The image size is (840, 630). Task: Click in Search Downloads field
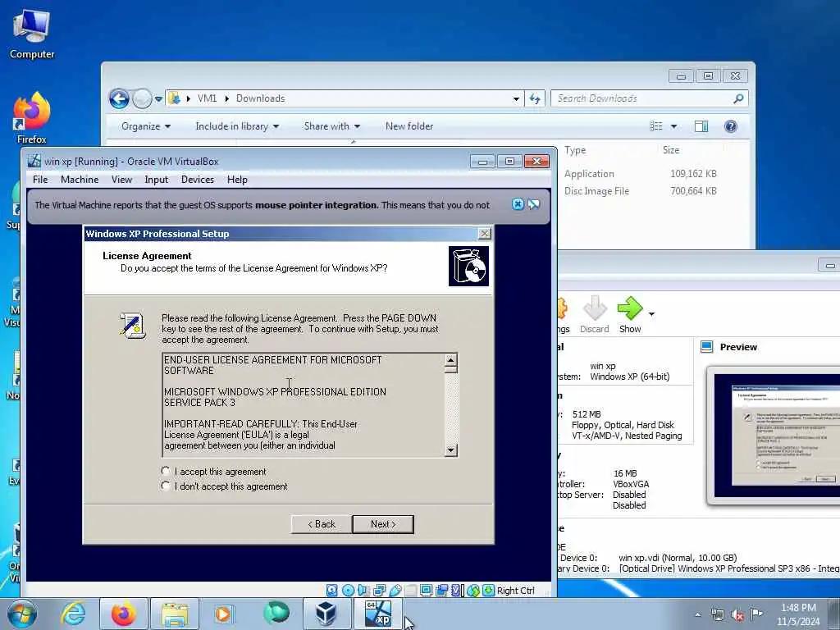click(x=643, y=98)
